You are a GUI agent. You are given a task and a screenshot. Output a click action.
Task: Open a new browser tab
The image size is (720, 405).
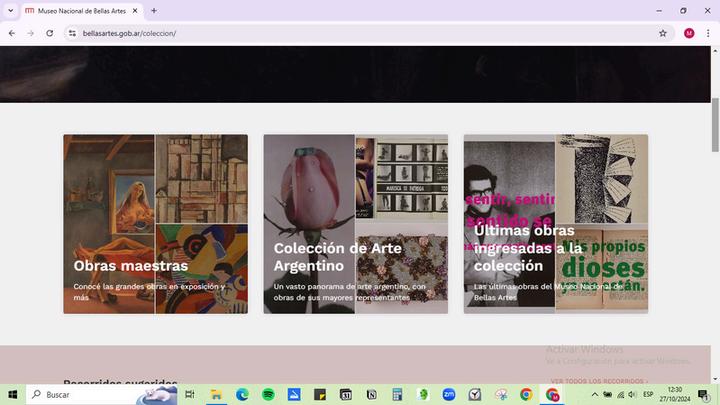(x=154, y=11)
